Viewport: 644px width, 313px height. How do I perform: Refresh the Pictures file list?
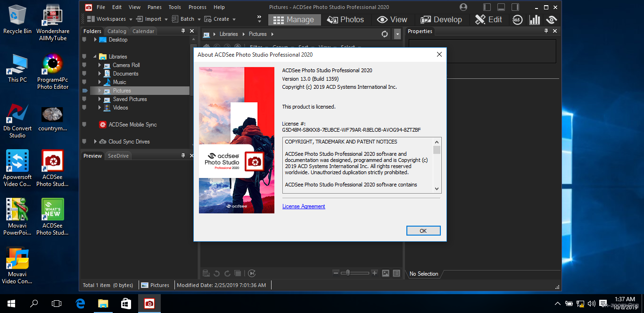385,34
